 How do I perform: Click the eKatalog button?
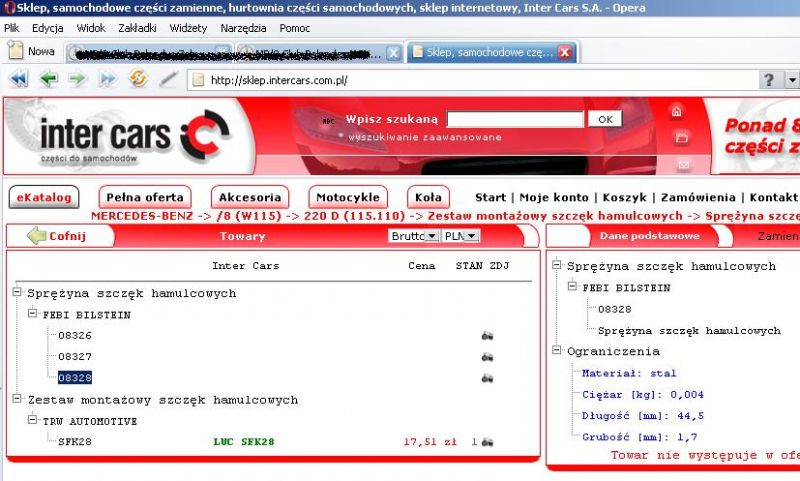[44, 197]
